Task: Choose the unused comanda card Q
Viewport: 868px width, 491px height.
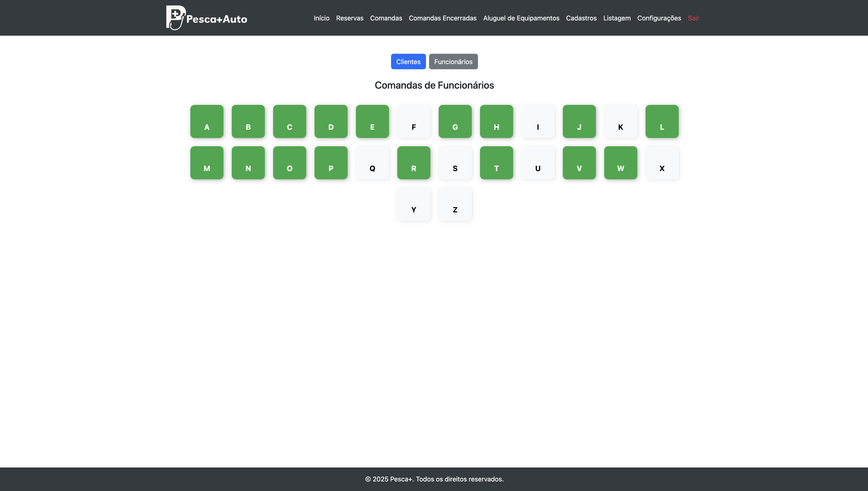Action: coord(372,163)
